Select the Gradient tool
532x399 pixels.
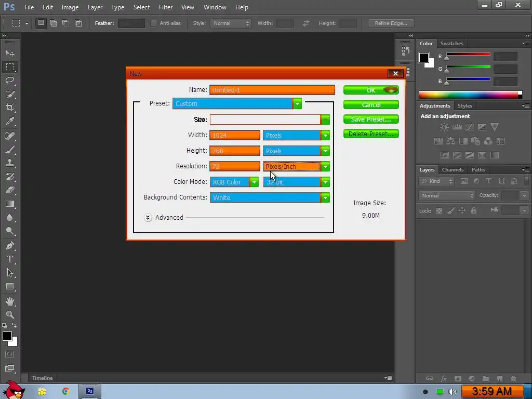9,204
